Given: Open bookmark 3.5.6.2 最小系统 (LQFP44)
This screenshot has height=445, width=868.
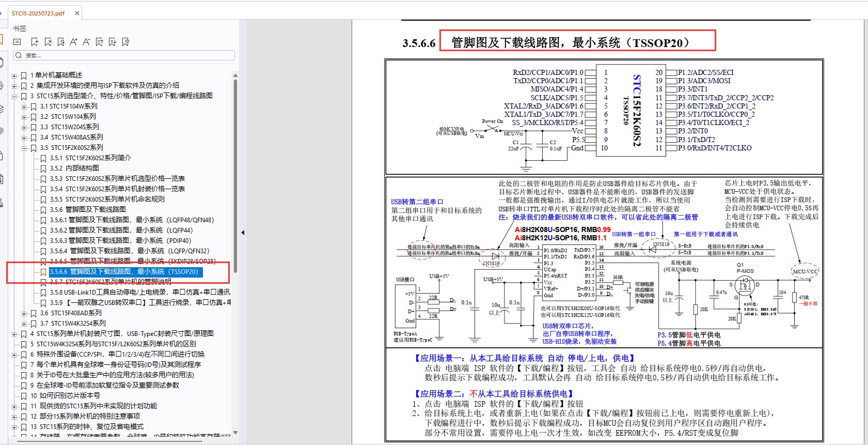Looking at the screenshot, I should (x=121, y=231).
